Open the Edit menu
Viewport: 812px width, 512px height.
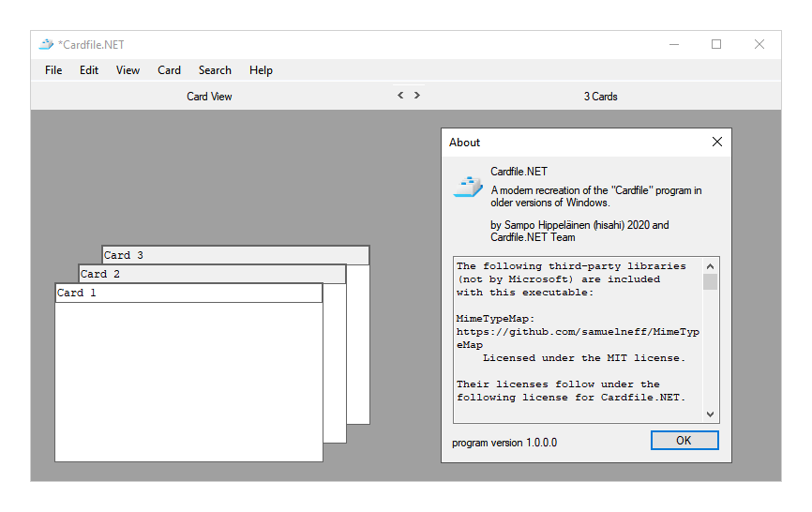click(x=88, y=70)
